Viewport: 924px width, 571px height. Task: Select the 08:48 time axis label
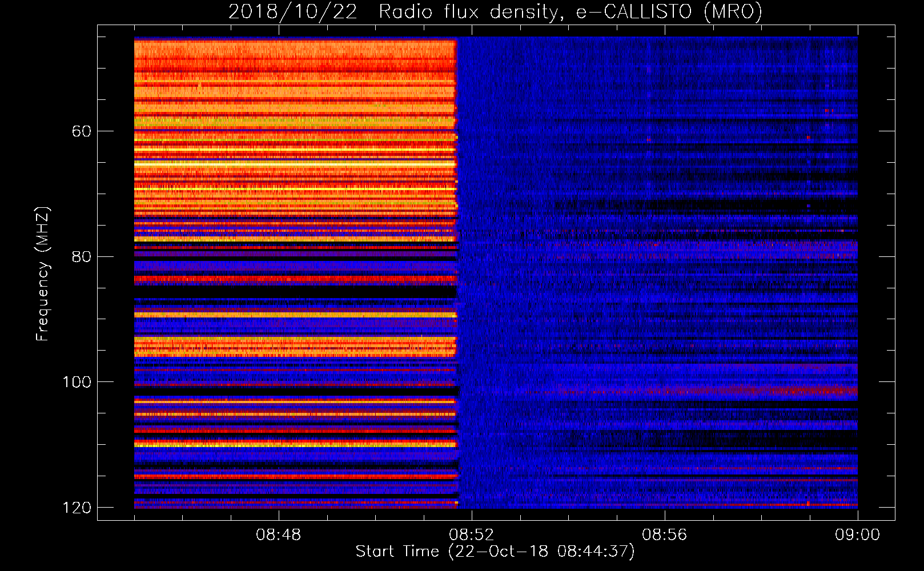tap(278, 535)
